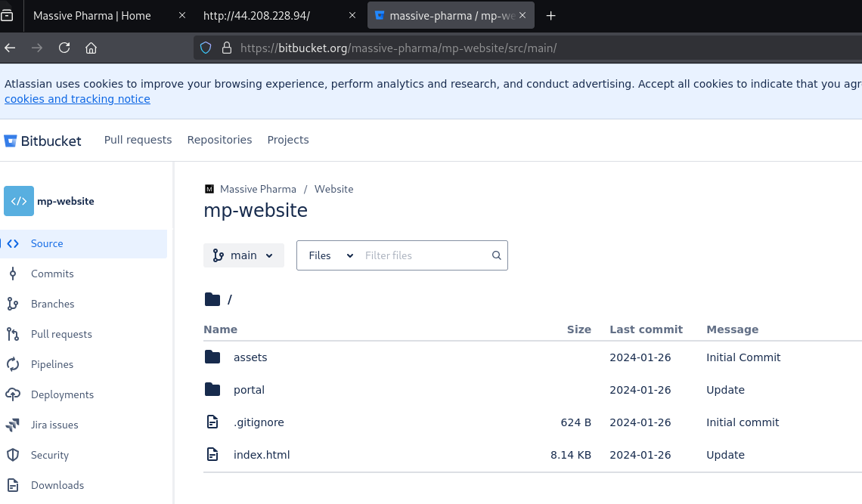Click the search magnifier icon in filter box
The image size is (862, 504).
point(497,255)
